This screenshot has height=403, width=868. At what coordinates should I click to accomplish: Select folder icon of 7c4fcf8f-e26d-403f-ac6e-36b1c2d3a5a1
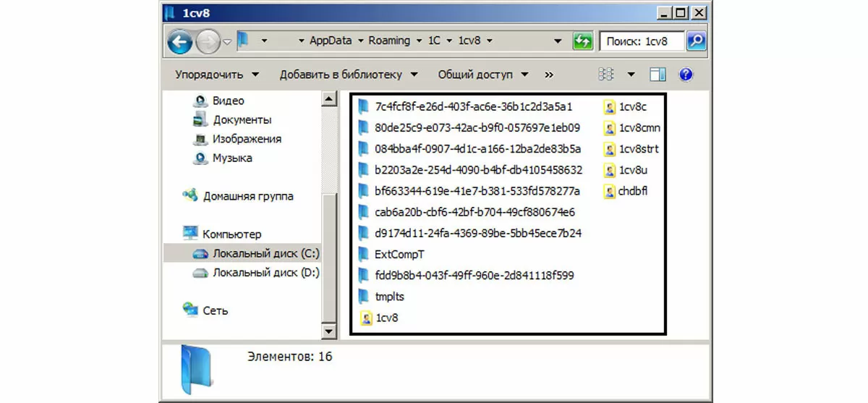pyautogui.click(x=364, y=106)
